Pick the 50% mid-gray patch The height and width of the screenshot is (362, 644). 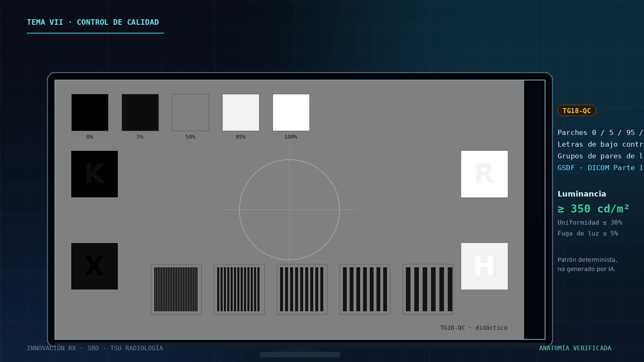[x=190, y=112]
